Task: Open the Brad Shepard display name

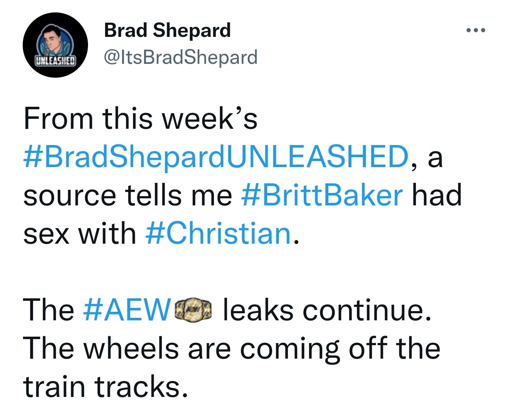Action: click(x=167, y=30)
